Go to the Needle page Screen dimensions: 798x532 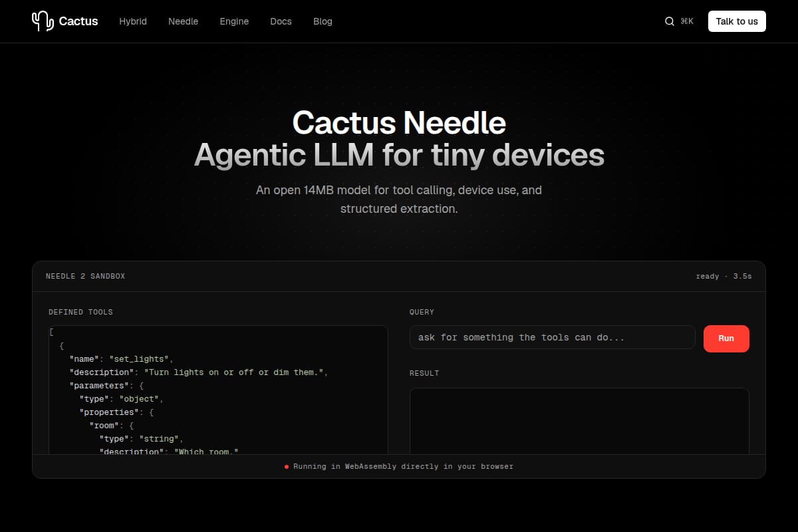(x=183, y=21)
